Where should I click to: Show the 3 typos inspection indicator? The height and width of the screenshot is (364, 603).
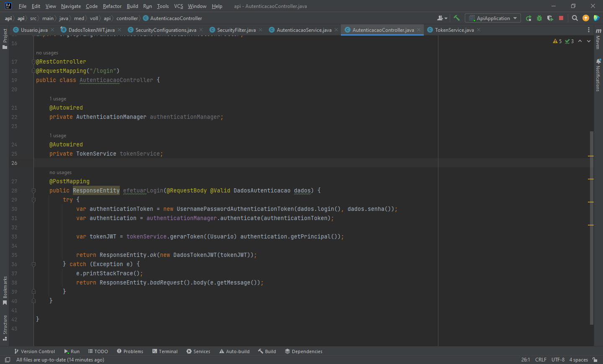click(569, 41)
